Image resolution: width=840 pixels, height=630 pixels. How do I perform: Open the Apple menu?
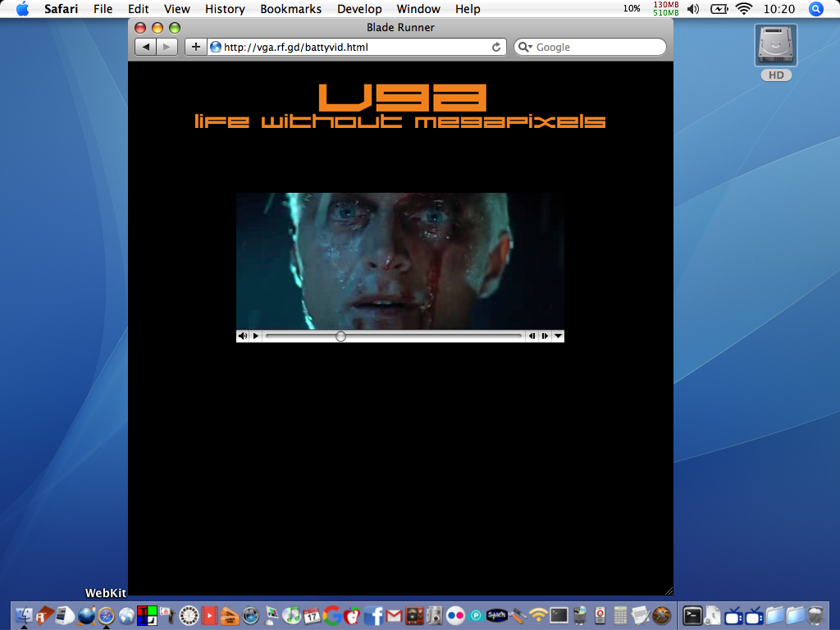coord(22,9)
